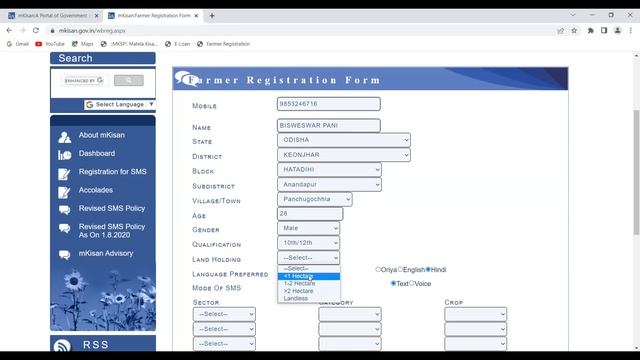This screenshot has height=360, width=640.
Task: Reload the mKisan page
Action: 36,31
